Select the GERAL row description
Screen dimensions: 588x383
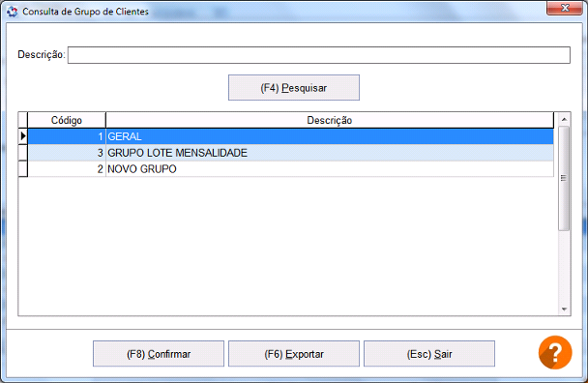(330, 136)
